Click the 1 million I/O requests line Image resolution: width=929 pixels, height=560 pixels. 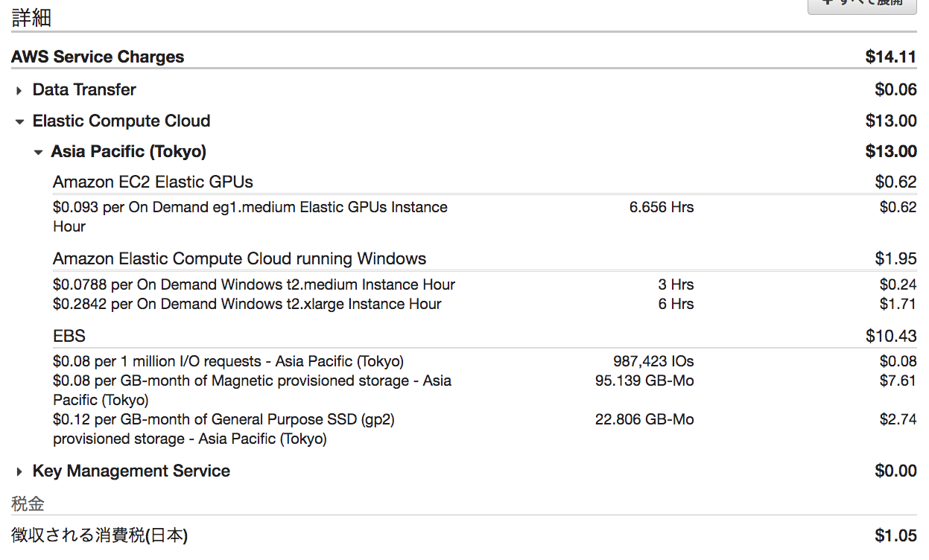pyautogui.click(x=228, y=362)
